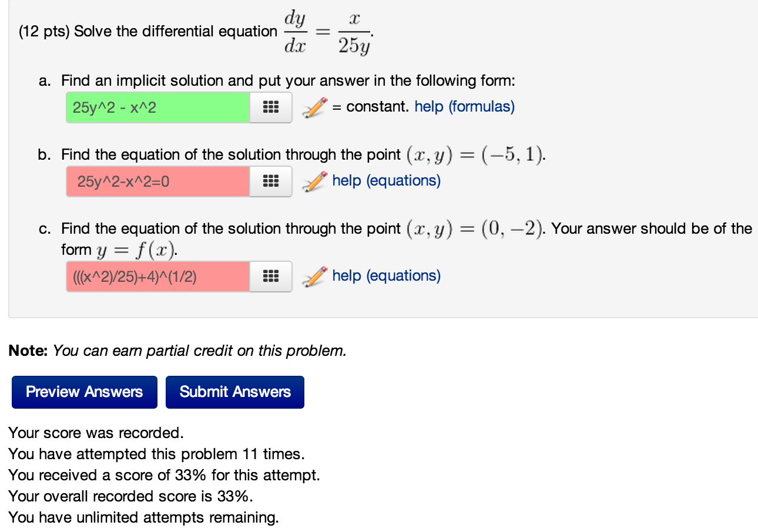
Task: Click inside the part a answer field
Action: (x=157, y=107)
